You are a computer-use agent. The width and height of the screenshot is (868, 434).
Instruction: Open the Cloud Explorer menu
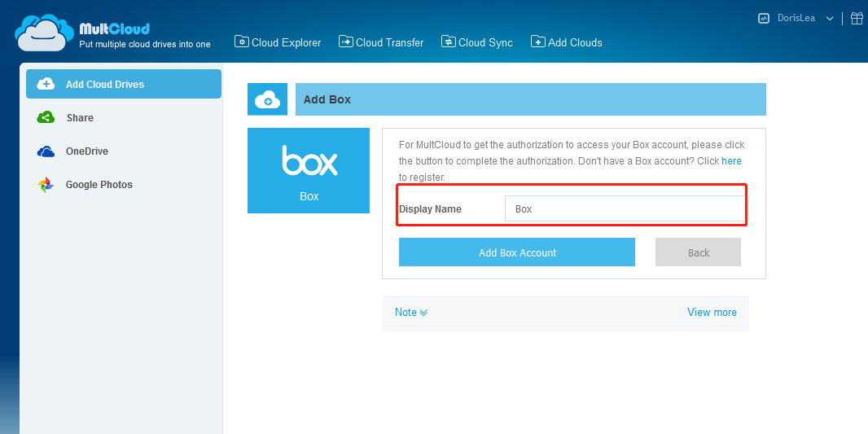pos(278,42)
